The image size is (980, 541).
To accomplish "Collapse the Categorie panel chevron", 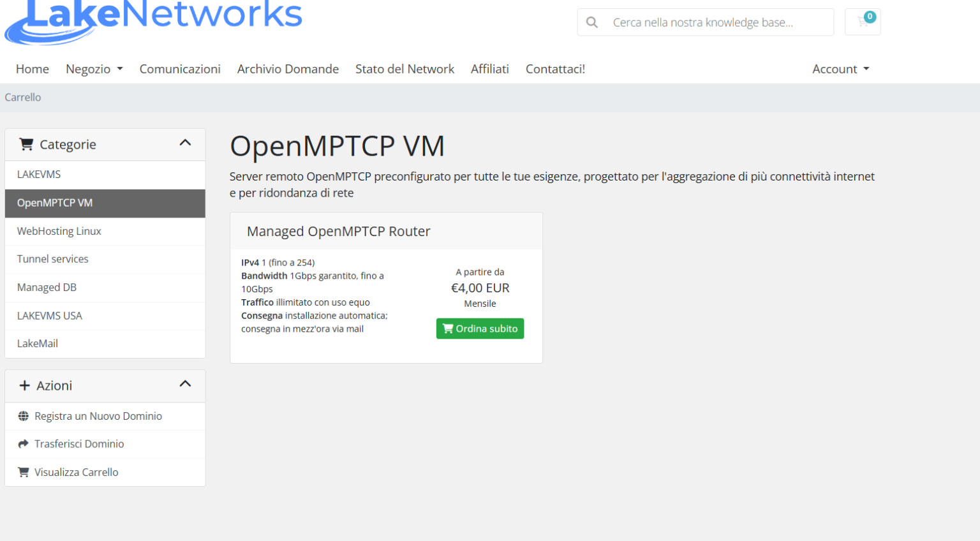I will tap(185, 143).
